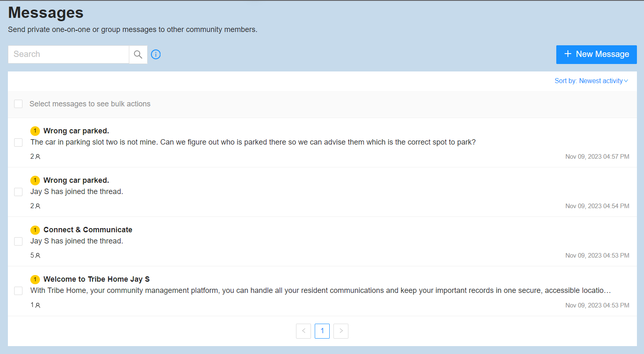
Task: Click the participants icon showing 1 member
Action: [38, 305]
